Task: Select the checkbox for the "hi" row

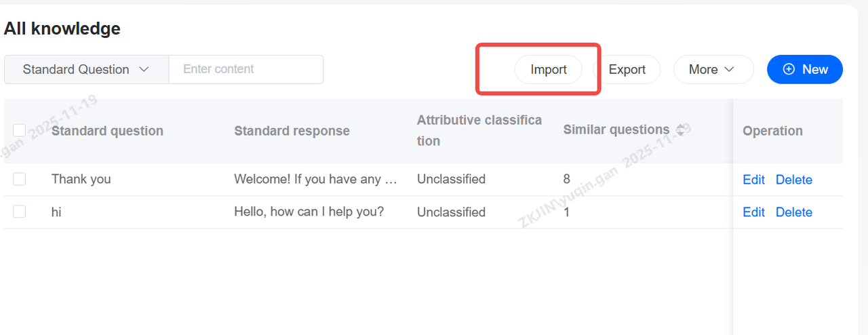Action: [x=20, y=212]
